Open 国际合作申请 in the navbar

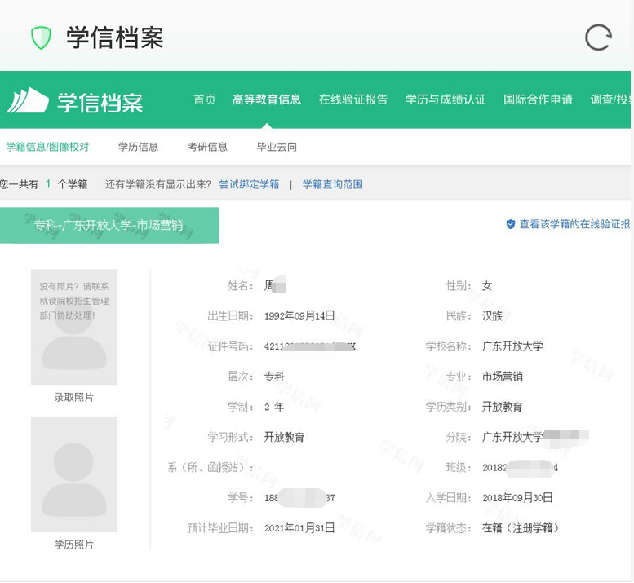538,100
